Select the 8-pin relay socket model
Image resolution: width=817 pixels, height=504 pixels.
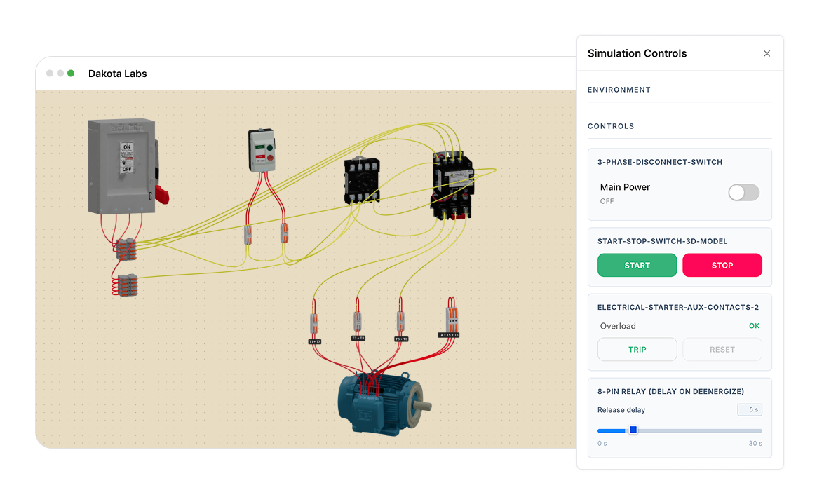click(x=362, y=181)
